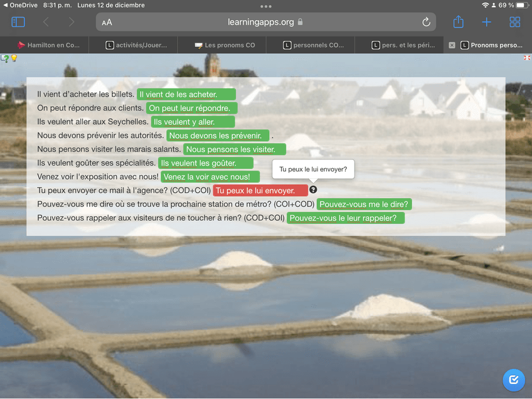Edit the red answer 'Tu peux le lui envoyer.'
Image resolution: width=532 pixels, height=399 pixels.
pos(260,190)
